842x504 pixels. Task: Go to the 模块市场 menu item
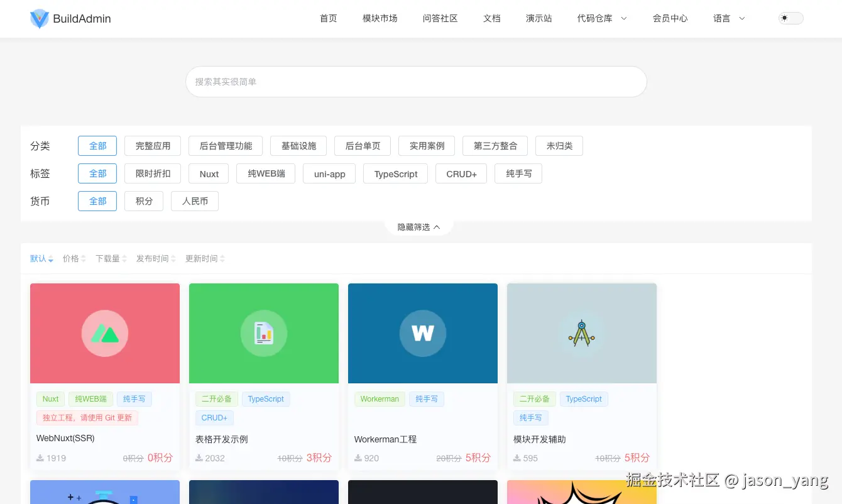pos(380,18)
